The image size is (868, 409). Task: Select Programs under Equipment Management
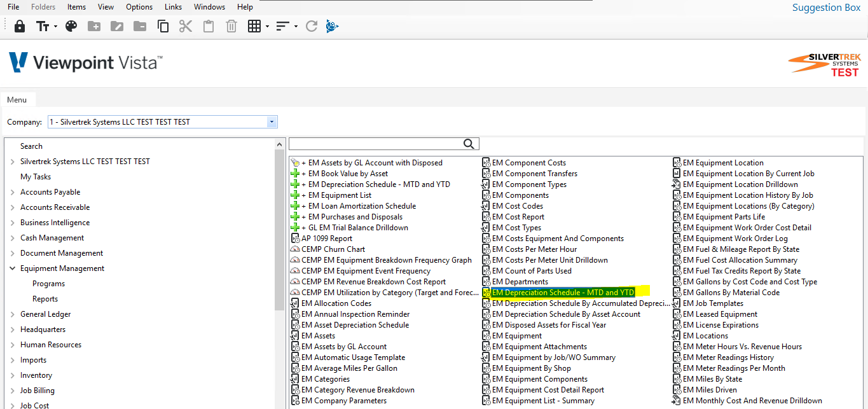[x=49, y=284]
